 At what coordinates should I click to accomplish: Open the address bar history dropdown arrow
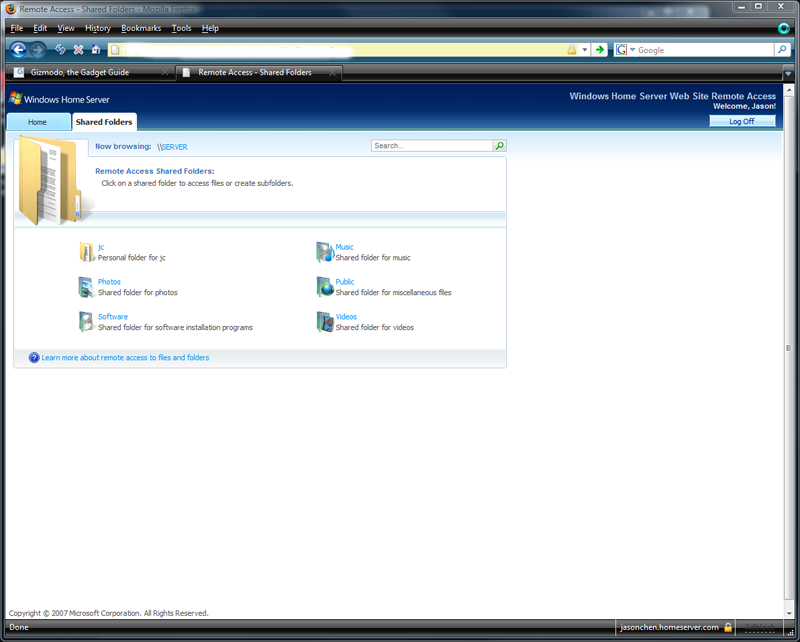(585, 50)
